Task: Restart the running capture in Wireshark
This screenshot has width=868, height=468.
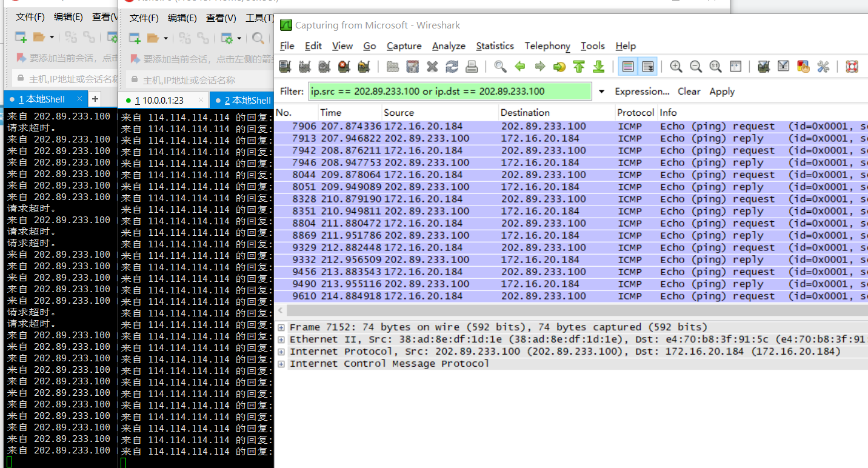Action: pos(364,67)
